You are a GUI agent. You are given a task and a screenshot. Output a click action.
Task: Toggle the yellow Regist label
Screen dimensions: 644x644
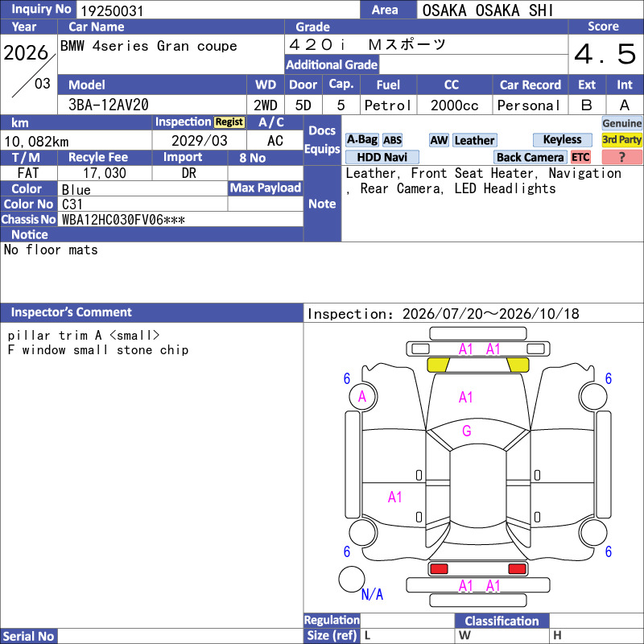pos(229,122)
